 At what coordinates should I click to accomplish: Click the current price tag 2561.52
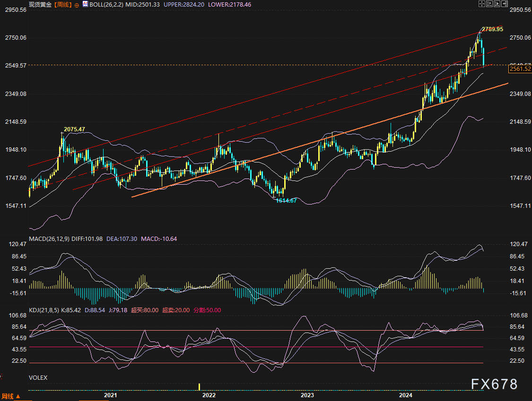coord(520,69)
